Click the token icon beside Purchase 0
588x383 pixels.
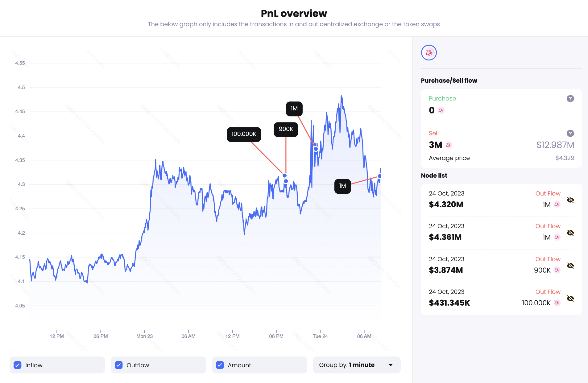[441, 110]
